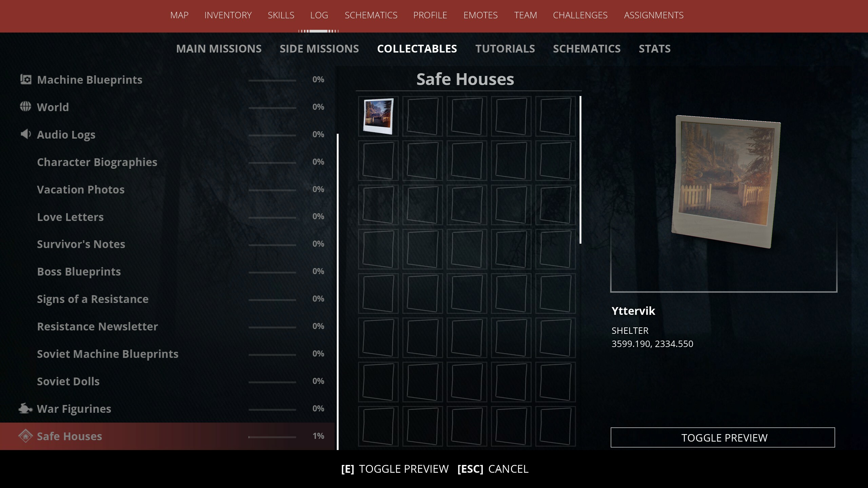
Task: Select the MAP navigation icon
Action: click(179, 15)
